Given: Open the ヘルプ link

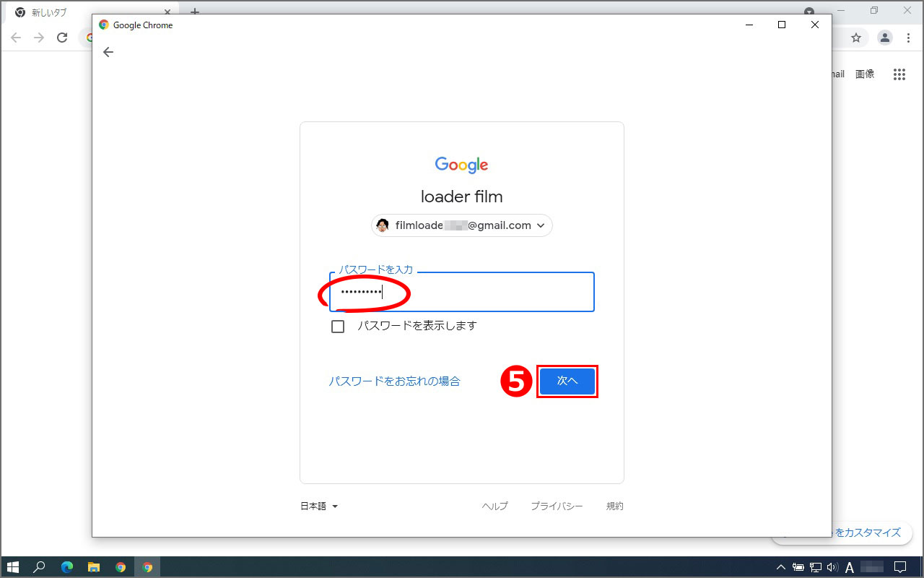Looking at the screenshot, I should tap(495, 506).
